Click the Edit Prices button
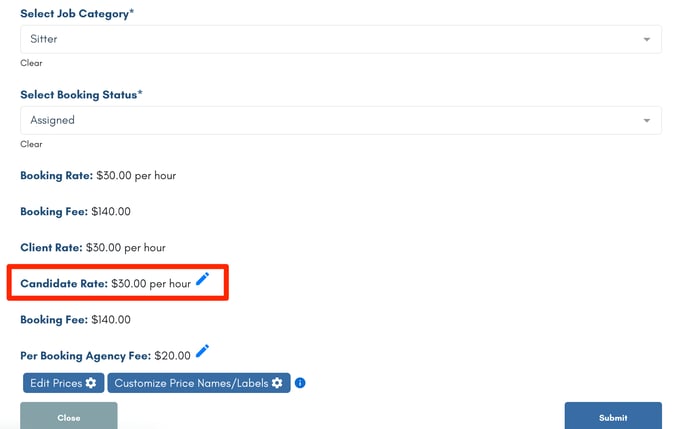Image resolution: width=688 pixels, height=429 pixels. [64, 383]
